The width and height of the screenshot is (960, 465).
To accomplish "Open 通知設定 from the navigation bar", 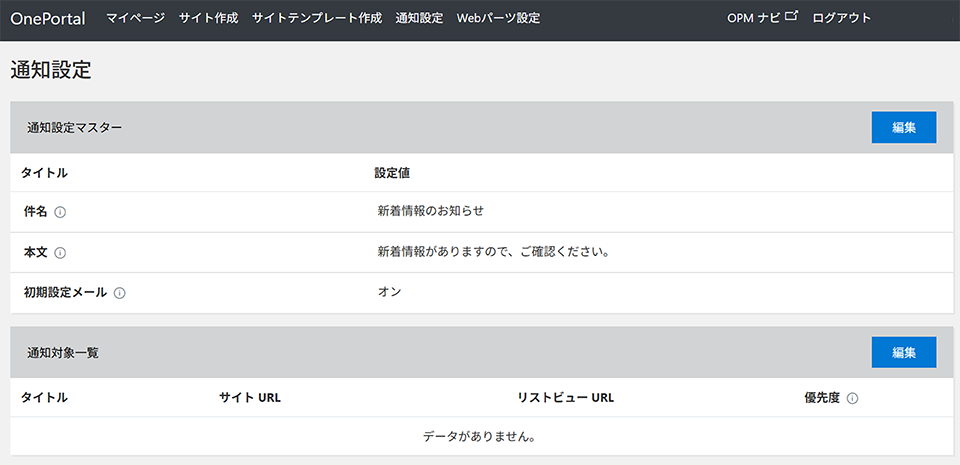I will [419, 18].
